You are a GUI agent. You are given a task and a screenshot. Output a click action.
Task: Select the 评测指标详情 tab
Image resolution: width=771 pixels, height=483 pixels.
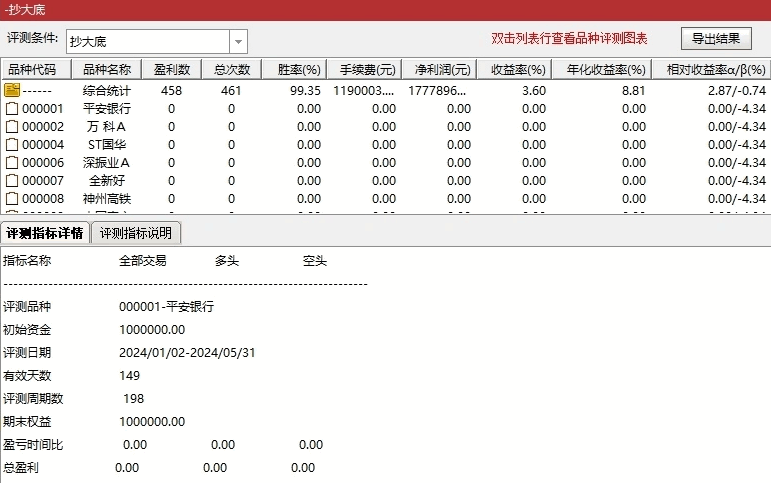tap(45, 233)
